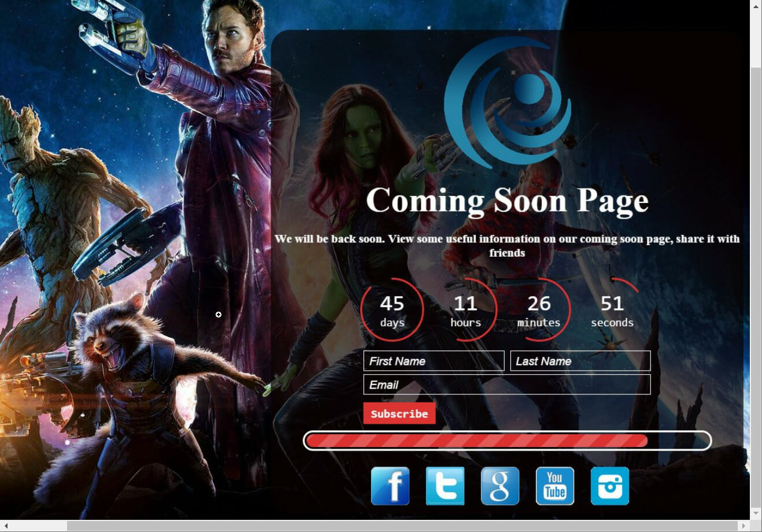Click the 26 minutes countdown circle

(x=539, y=310)
